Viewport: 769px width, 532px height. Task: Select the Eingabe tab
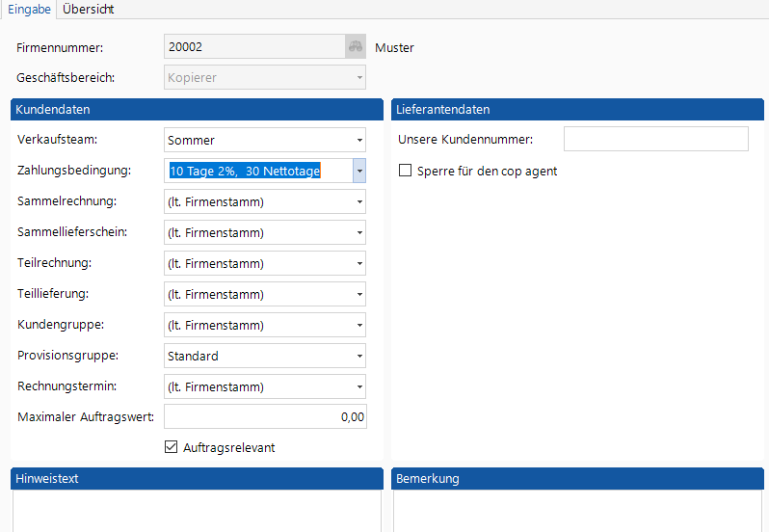tap(29, 9)
